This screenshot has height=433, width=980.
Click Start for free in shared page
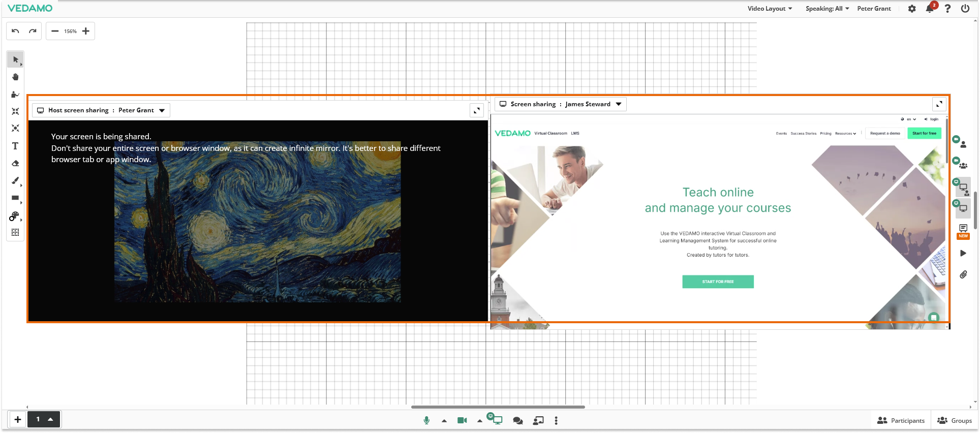924,133
